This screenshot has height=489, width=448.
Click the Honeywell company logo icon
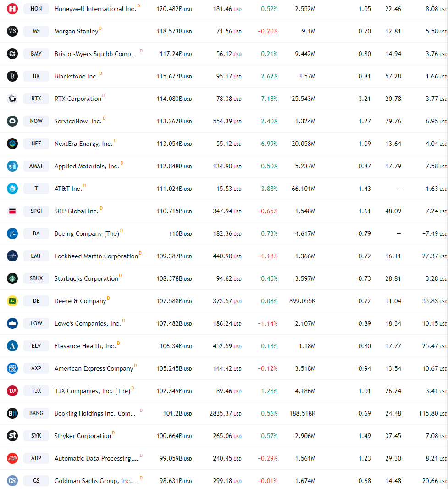pos(12,9)
